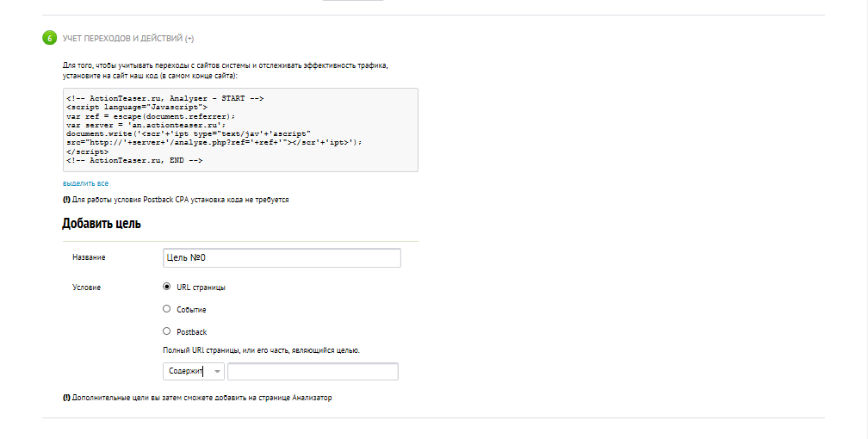Image resolution: width=868 pixels, height=439 pixels.
Task: Click the 'выделить все' link
Action: 85,183
